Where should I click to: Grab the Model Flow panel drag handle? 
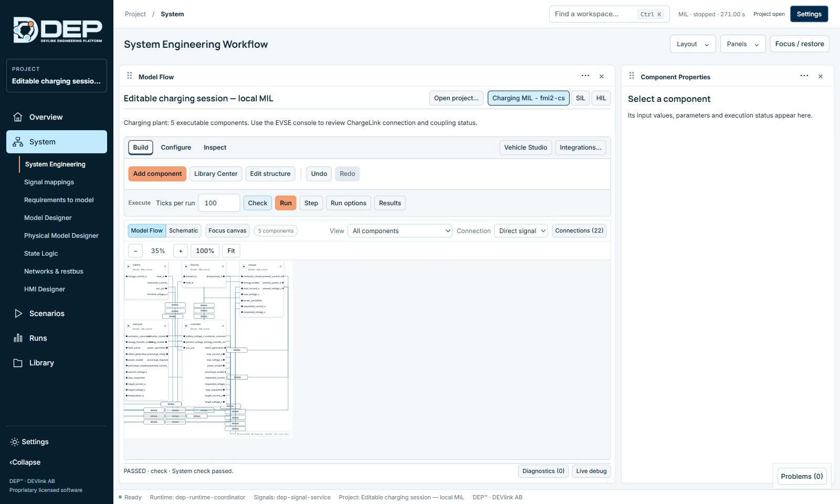(x=130, y=76)
